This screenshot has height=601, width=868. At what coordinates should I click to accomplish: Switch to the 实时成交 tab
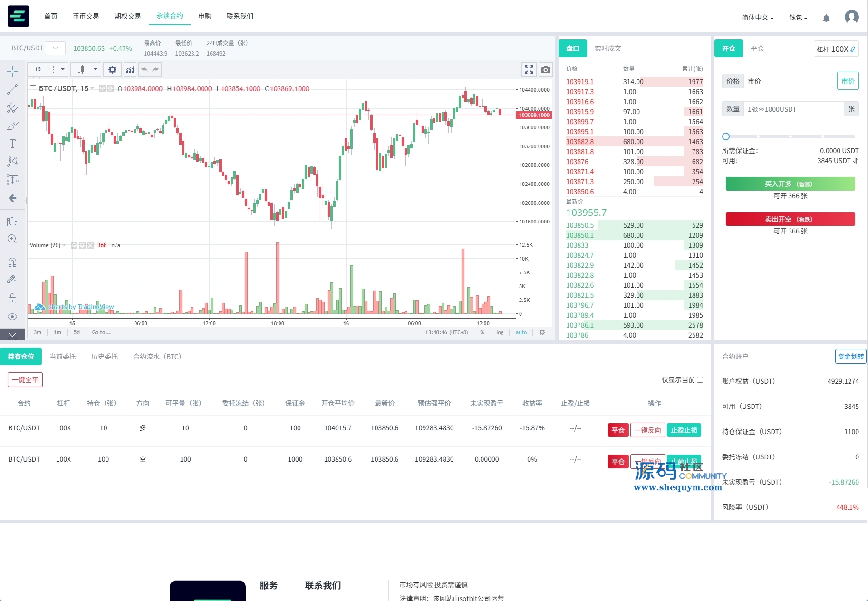pyautogui.click(x=608, y=48)
